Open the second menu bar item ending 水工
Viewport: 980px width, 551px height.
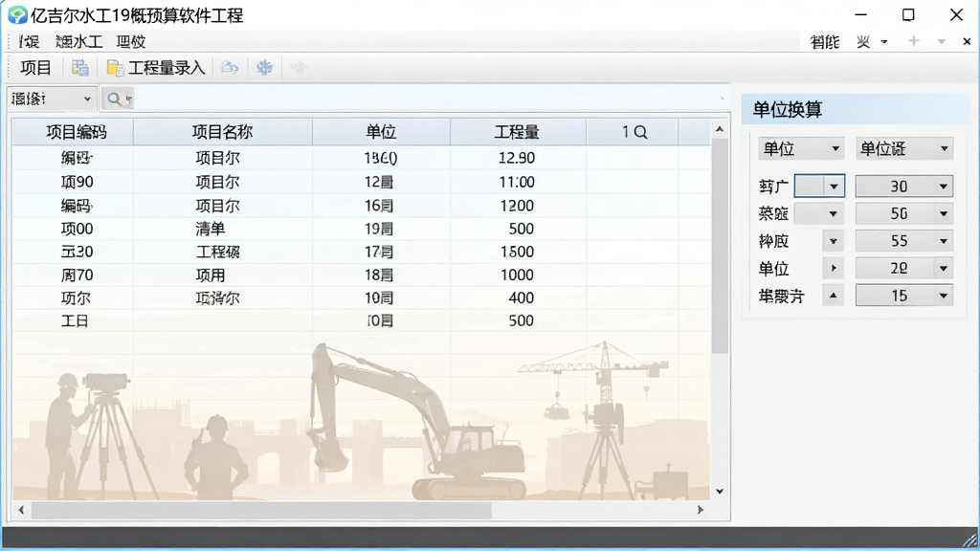coord(78,42)
